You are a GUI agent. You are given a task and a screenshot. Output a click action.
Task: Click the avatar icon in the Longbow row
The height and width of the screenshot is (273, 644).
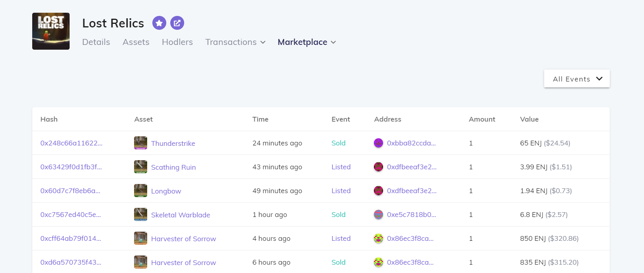pyautogui.click(x=378, y=191)
